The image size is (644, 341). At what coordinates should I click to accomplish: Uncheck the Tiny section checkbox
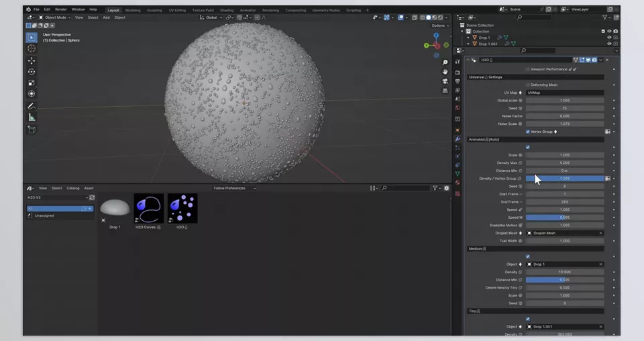528,320
